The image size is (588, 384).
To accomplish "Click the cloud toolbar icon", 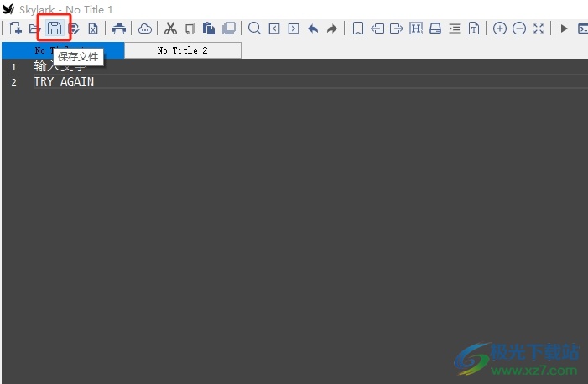I will pos(145,29).
